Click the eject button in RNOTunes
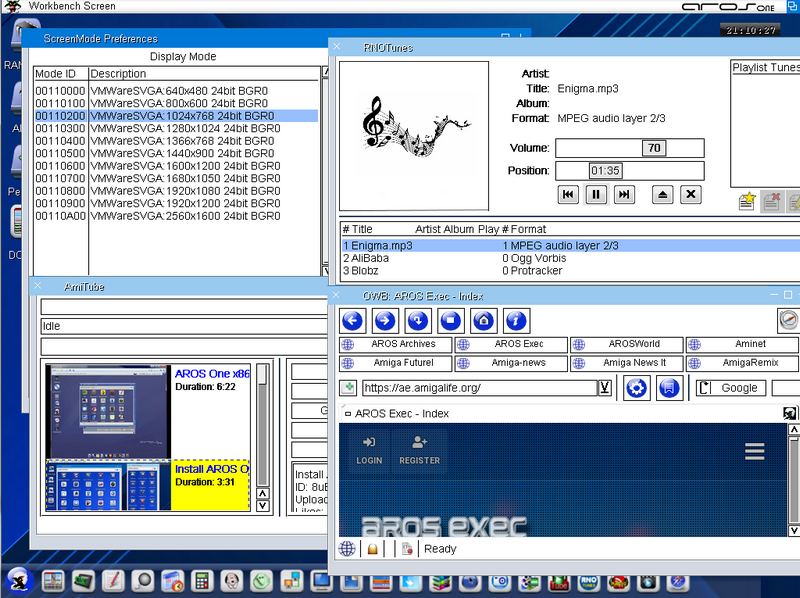 click(x=662, y=195)
